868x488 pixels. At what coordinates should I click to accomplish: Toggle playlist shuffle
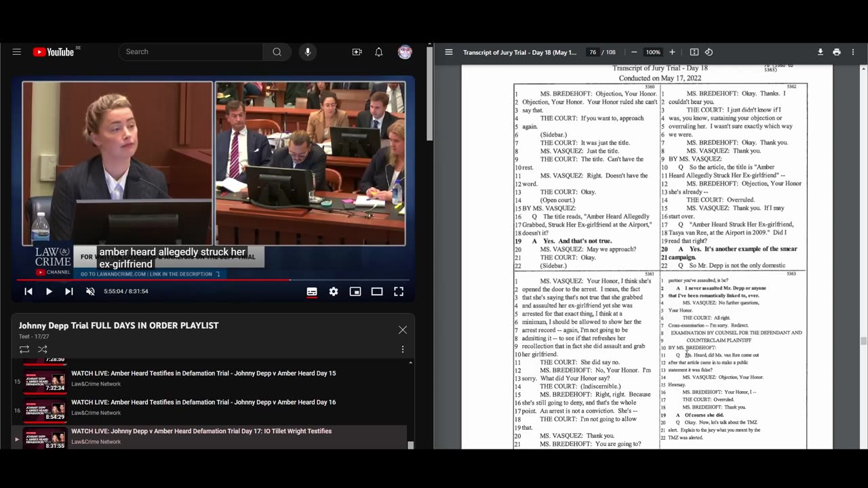[x=42, y=349]
